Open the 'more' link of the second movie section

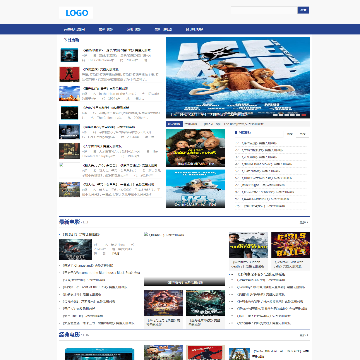tap(304, 335)
